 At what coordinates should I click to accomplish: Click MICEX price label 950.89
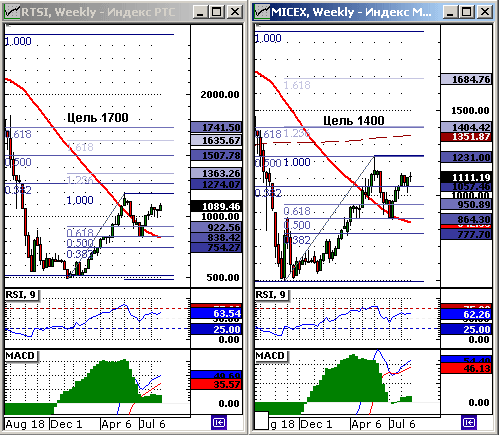click(x=466, y=204)
